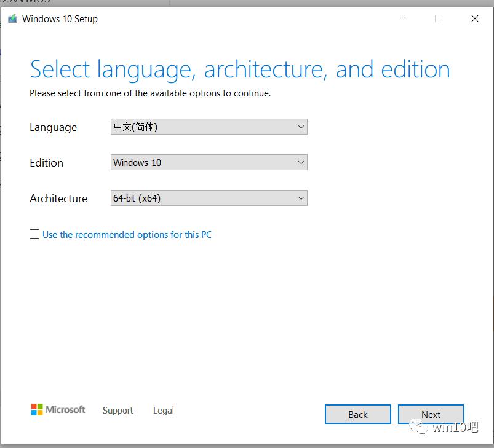The height and width of the screenshot is (448, 494).
Task: Click the Language label
Action: tap(54, 127)
